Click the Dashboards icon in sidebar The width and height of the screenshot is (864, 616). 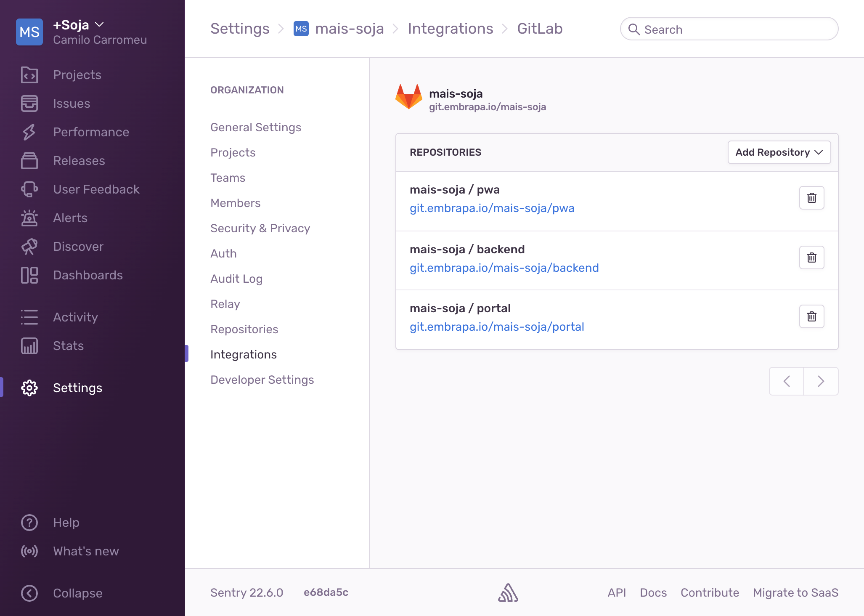click(x=28, y=274)
